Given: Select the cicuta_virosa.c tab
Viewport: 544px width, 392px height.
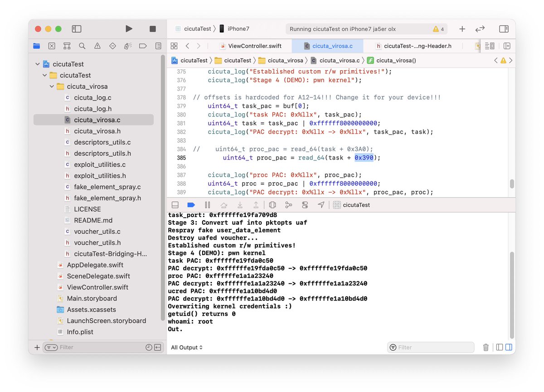Looking at the screenshot, I should click(x=328, y=46).
